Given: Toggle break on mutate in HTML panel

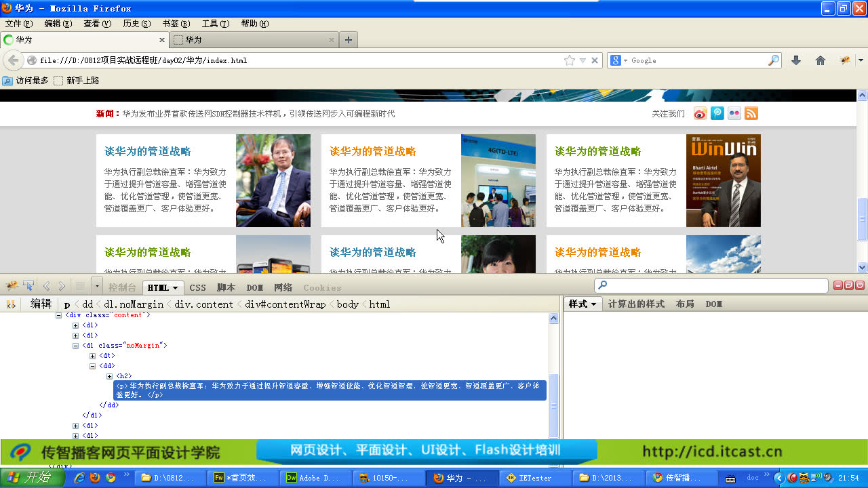Looking at the screenshot, I should 11,304.
